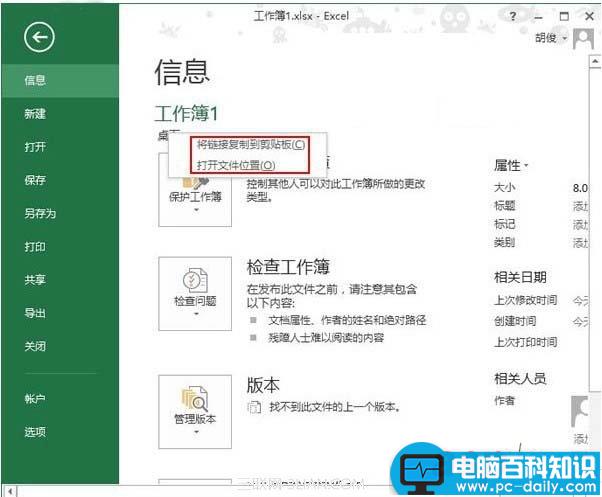
Task: Click the 工作簿1 file name heading
Action: pyautogui.click(x=186, y=113)
